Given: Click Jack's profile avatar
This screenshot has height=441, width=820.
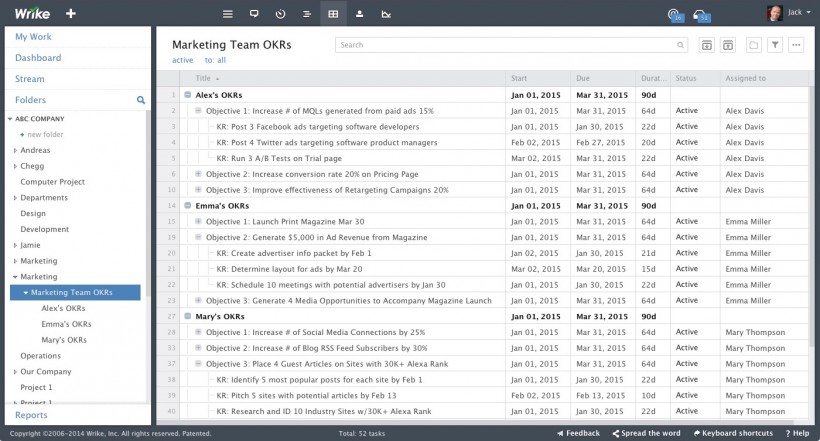Looking at the screenshot, I should [775, 13].
